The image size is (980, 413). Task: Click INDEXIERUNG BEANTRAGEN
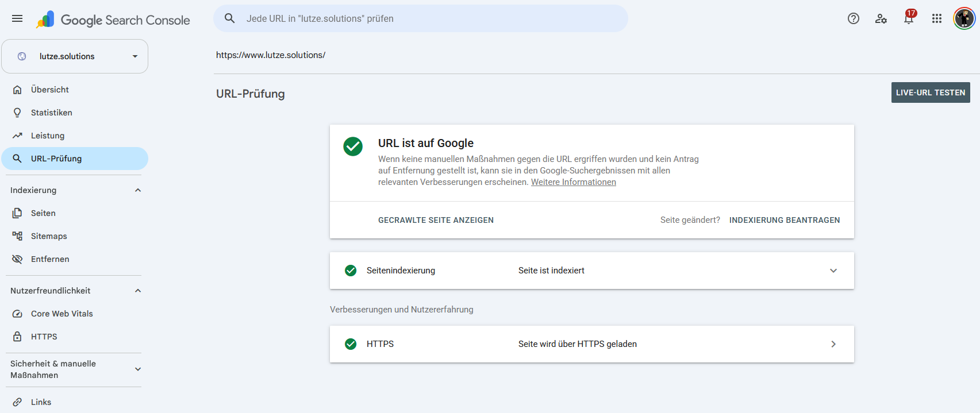pos(785,220)
